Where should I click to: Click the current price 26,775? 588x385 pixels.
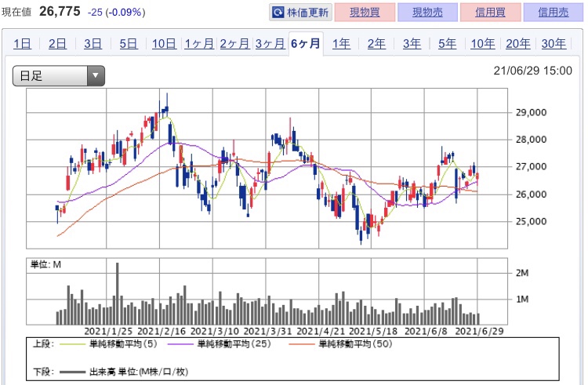coord(60,11)
